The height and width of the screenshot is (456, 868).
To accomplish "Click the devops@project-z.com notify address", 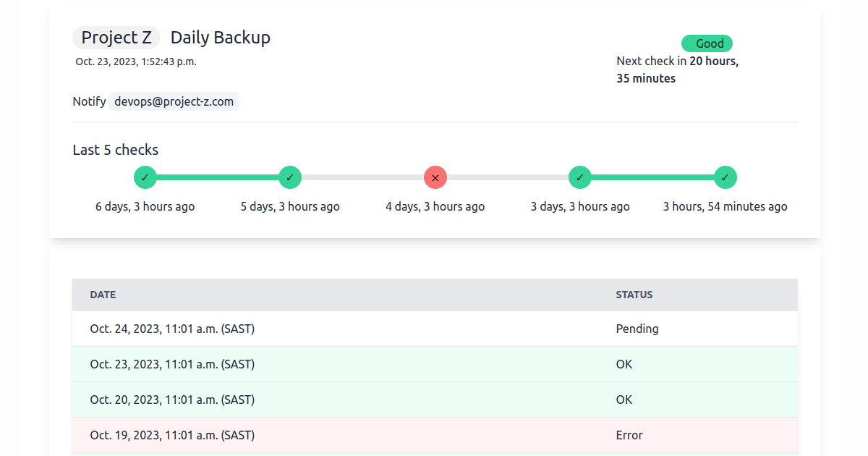I will click(x=174, y=101).
